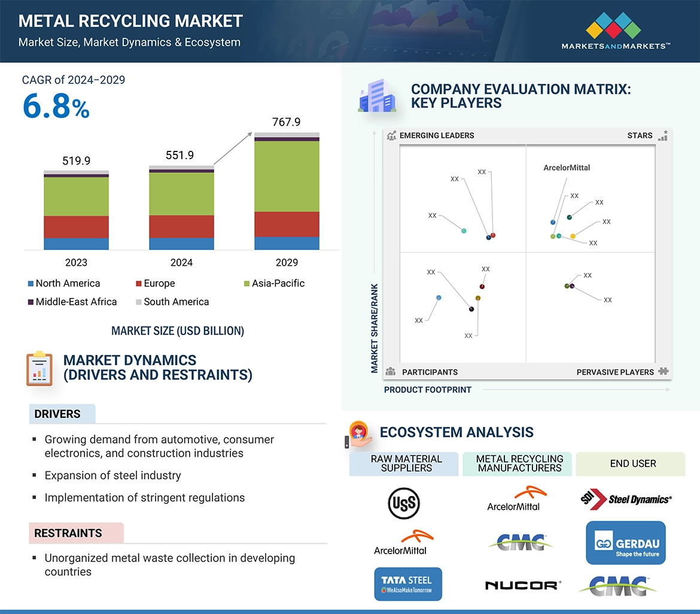The height and width of the screenshot is (614, 700).
Task: Click the clipboard icon next to Market Dynamics
Action: pyautogui.click(x=39, y=368)
